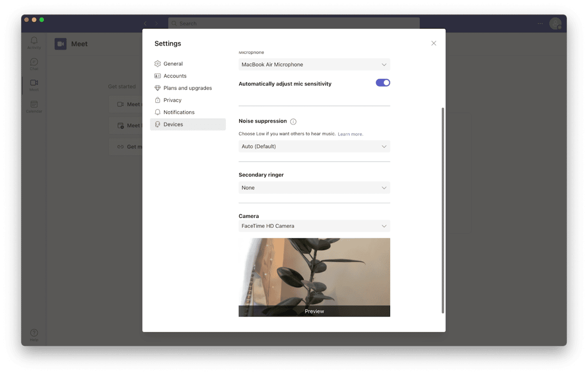
Task: Open the FaceTime HD Camera dropdown
Action: click(x=314, y=226)
